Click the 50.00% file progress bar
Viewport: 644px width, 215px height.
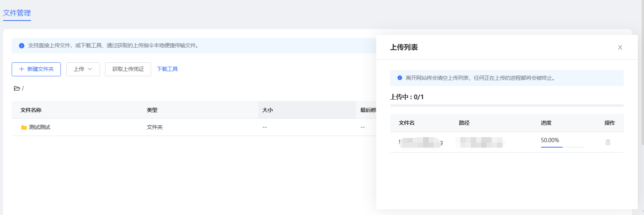tap(562, 147)
